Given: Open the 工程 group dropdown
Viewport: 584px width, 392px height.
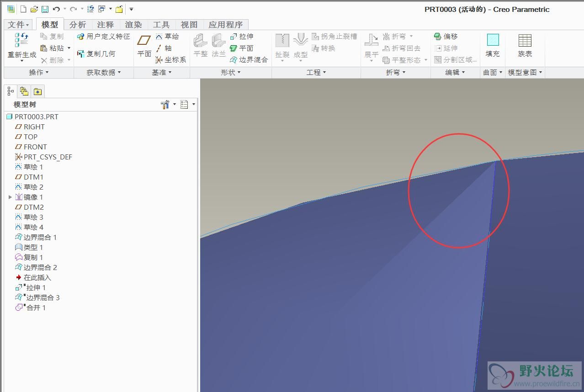Looking at the screenshot, I should point(316,72).
